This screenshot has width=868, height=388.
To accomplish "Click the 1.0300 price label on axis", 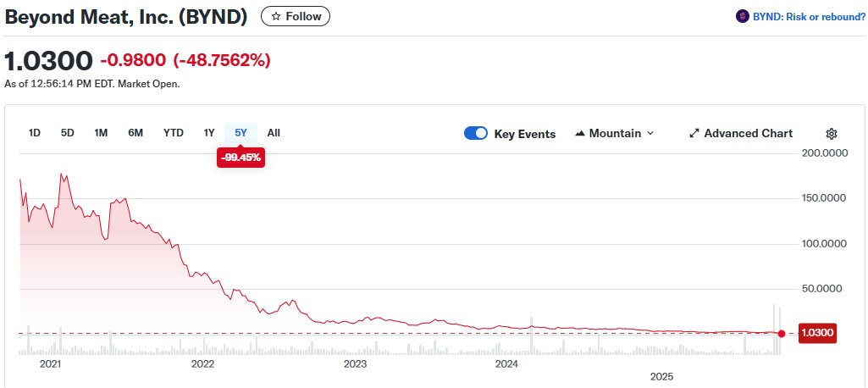I will pyautogui.click(x=817, y=334).
